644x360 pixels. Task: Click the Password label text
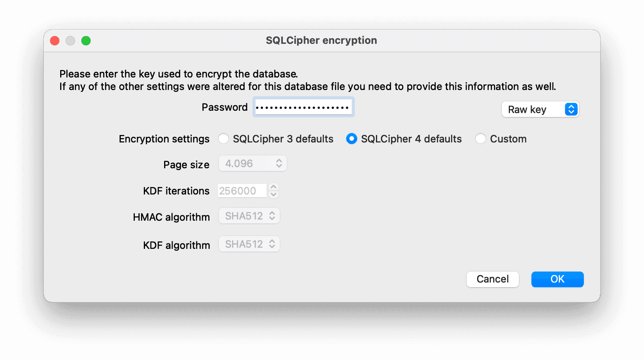225,107
